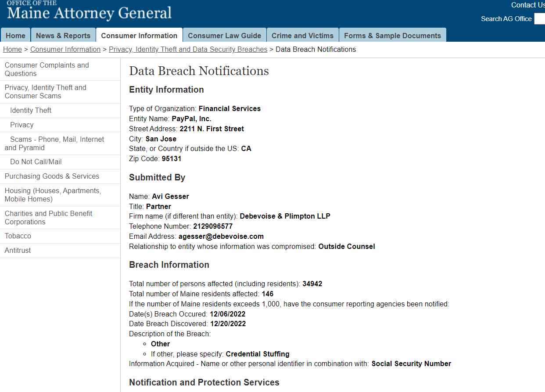This screenshot has height=392, width=545.
Task: Click the Privacy sidebar item
Action: [x=21, y=125]
